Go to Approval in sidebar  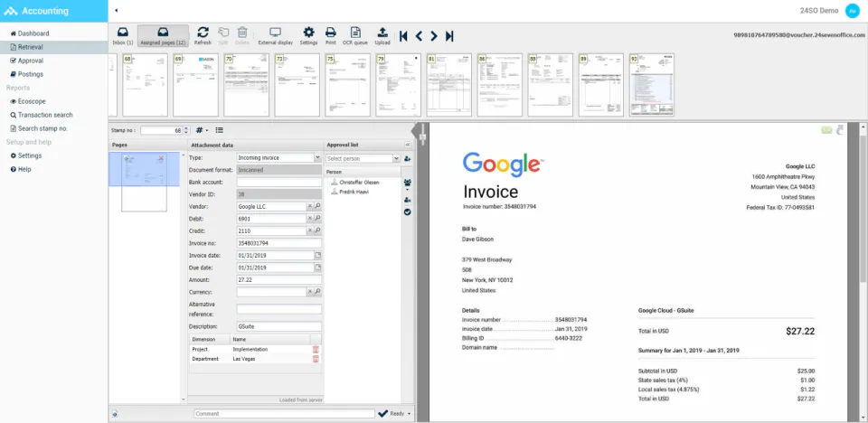tap(30, 61)
